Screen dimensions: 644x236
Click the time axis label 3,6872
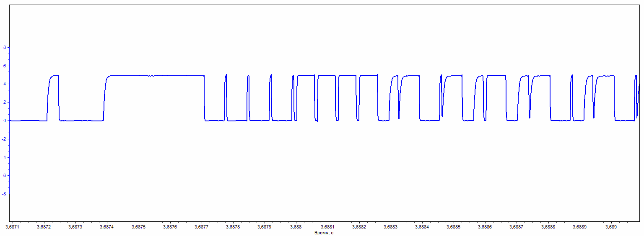point(44,227)
